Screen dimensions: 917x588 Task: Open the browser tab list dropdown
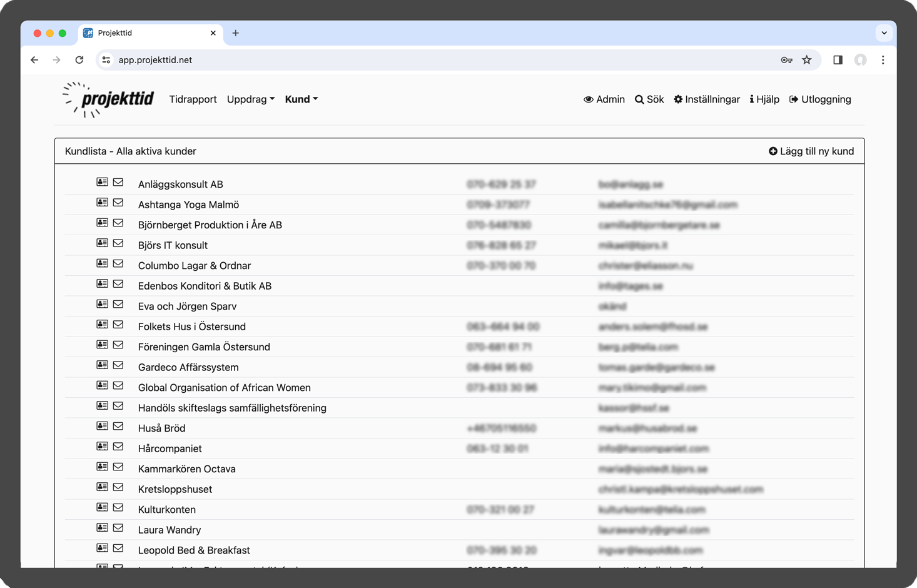(x=884, y=33)
